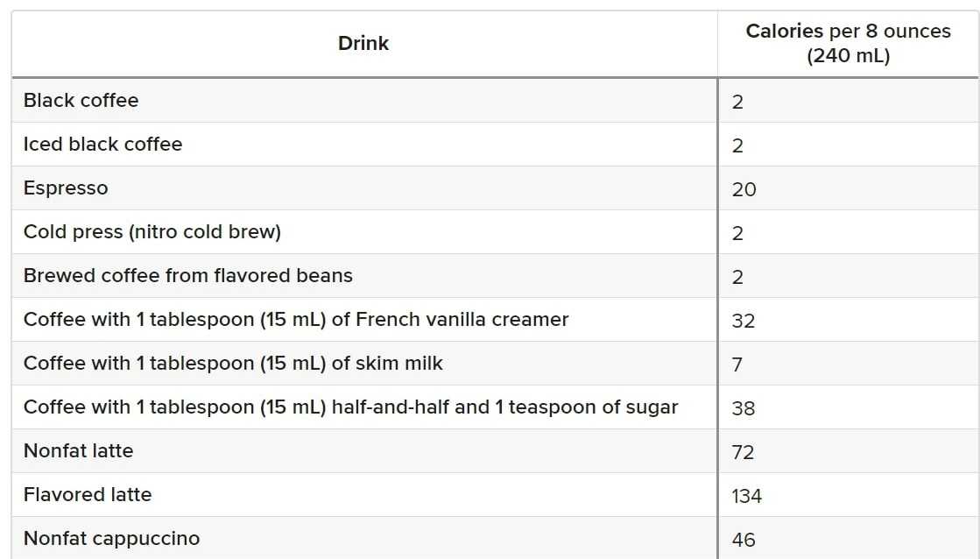Click the skim milk coffee cell
Screen dimensions: 980x559
[233, 364]
